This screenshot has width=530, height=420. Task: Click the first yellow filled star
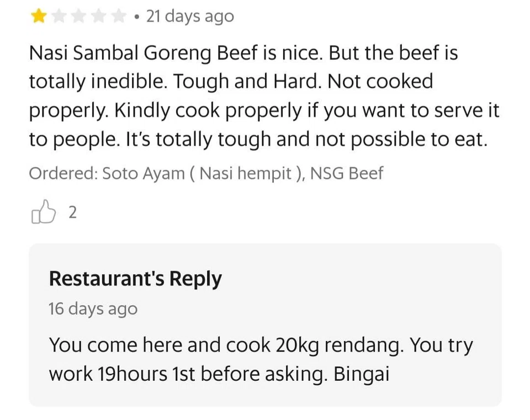(x=38, y=17)
